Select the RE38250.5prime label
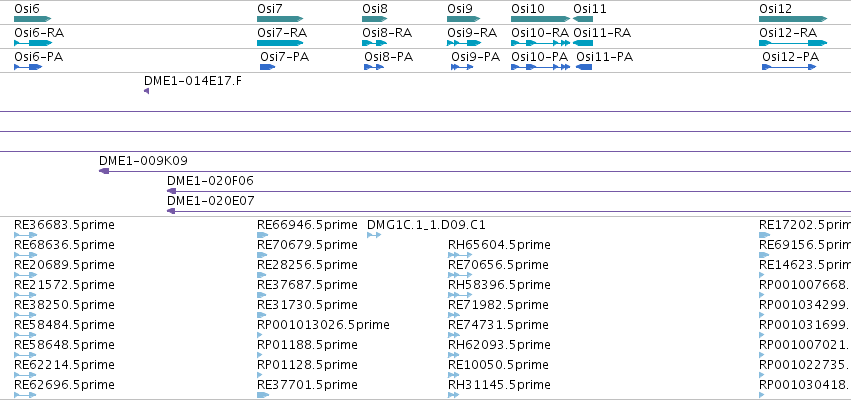The image size is (851, 400). (65, 305)
